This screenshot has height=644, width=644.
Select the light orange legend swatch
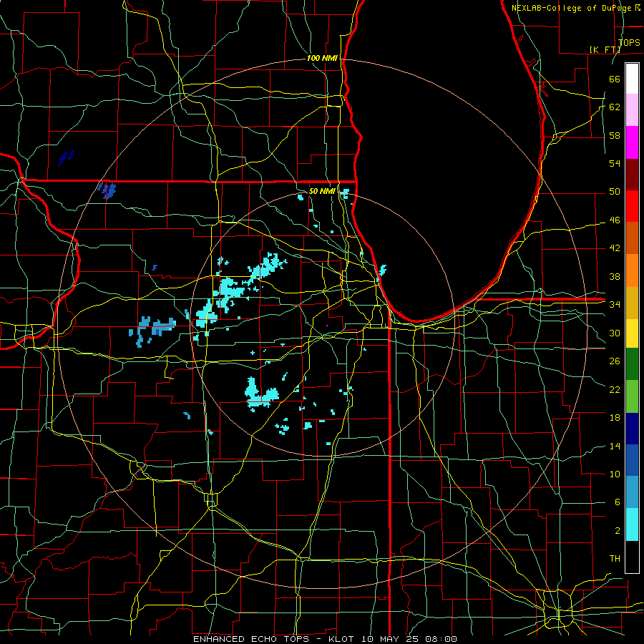coord(632,270)
